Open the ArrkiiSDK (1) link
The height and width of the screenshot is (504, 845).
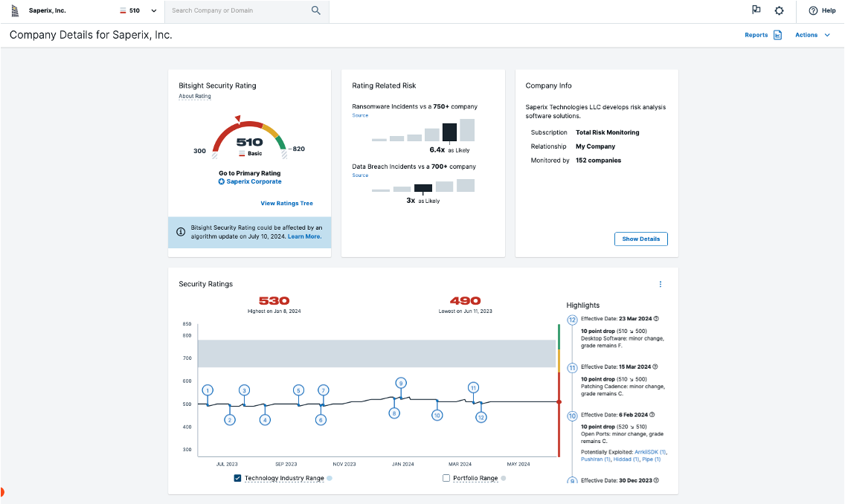point(650,452)
